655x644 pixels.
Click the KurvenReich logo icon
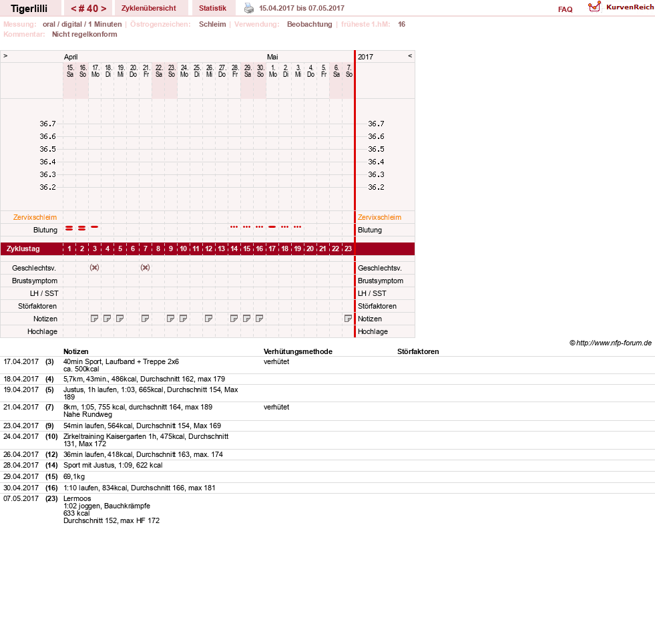(x=594, y=7)
